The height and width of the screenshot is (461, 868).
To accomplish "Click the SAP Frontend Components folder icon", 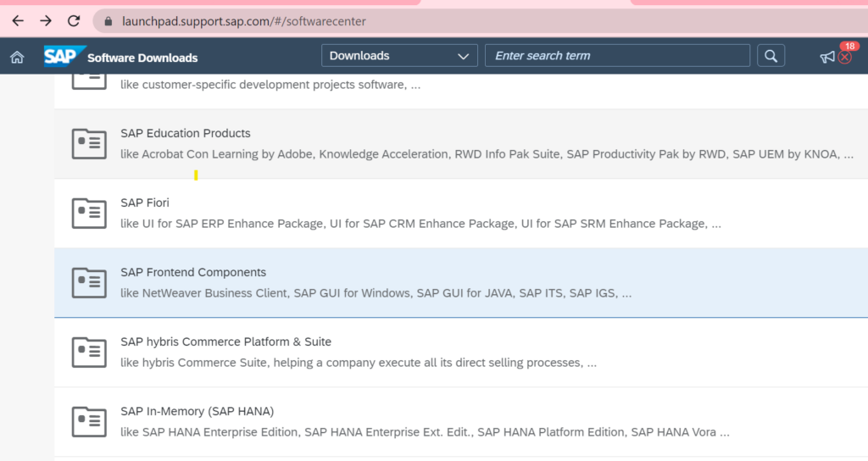I will (89, 282).
